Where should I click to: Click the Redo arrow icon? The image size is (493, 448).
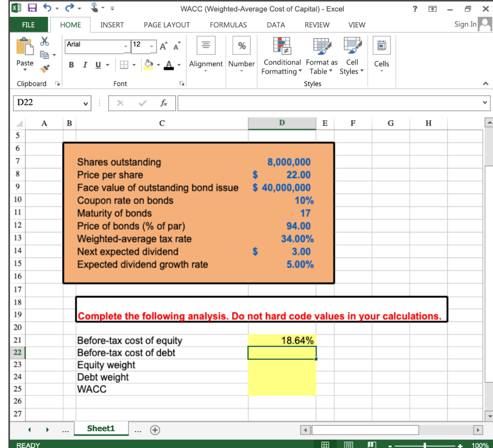69,8
